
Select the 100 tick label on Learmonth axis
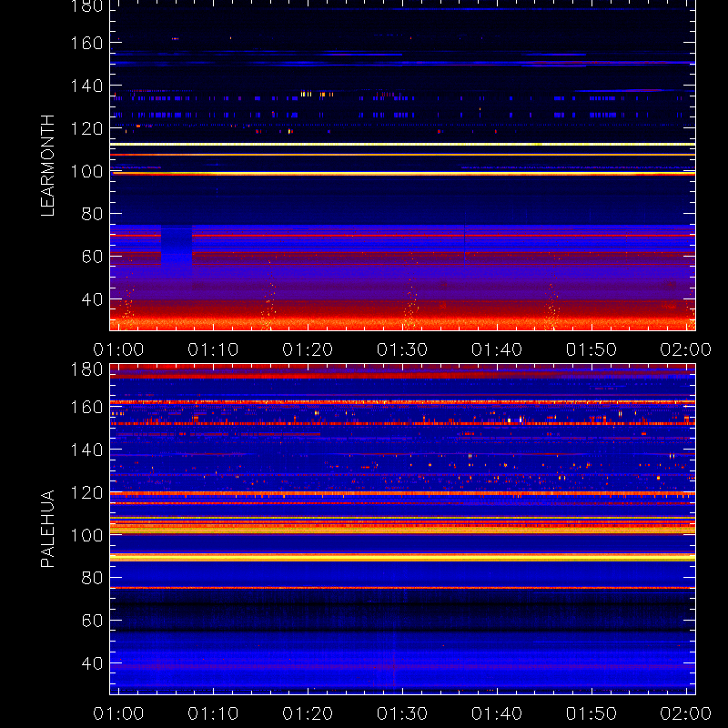coord(86,171)
